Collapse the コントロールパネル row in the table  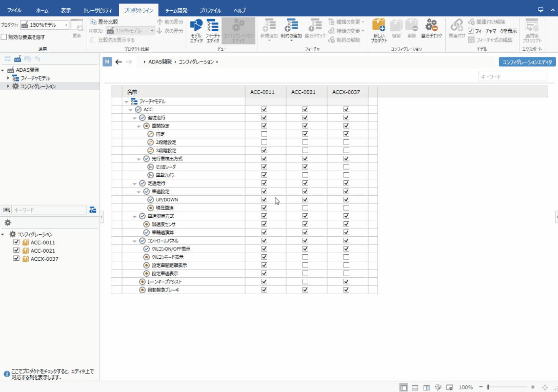point(135,240)
